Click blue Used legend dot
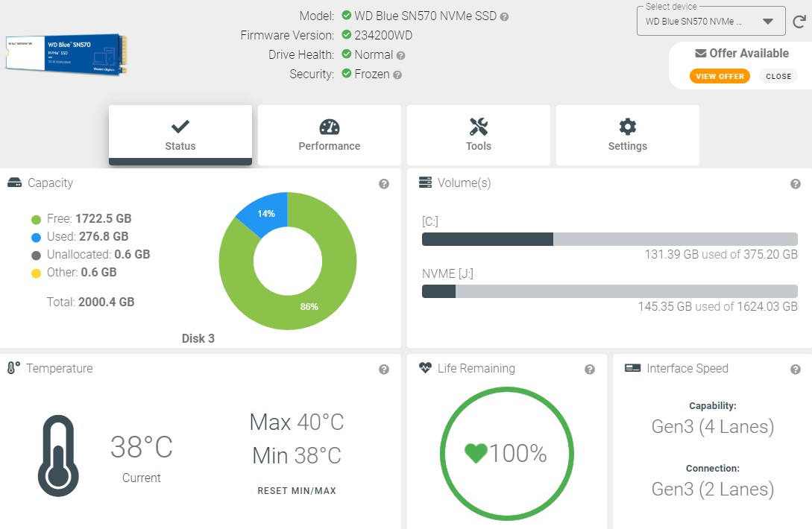This screenshot has height=529, width=812. [x=37, y=238]
